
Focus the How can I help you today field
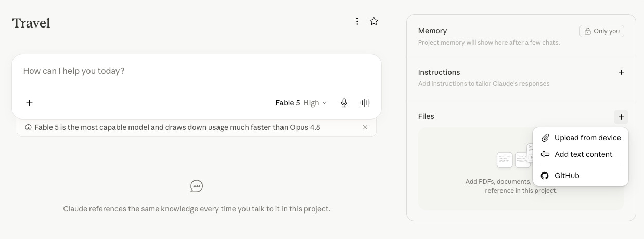(197, 71)
